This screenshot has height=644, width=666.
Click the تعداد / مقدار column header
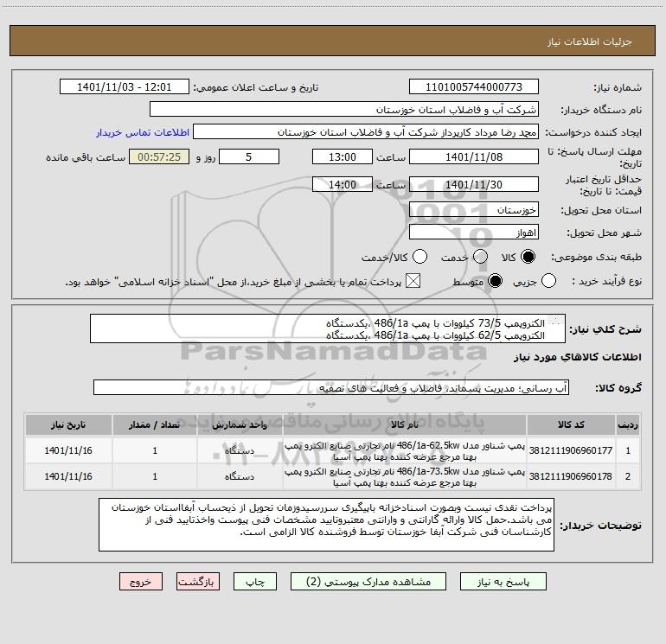pos(155,424)
